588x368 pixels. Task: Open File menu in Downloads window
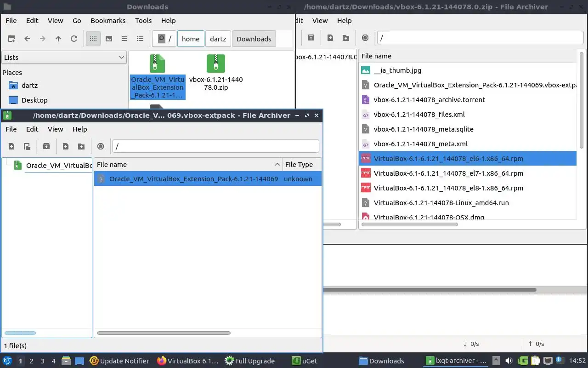[11, 21]
